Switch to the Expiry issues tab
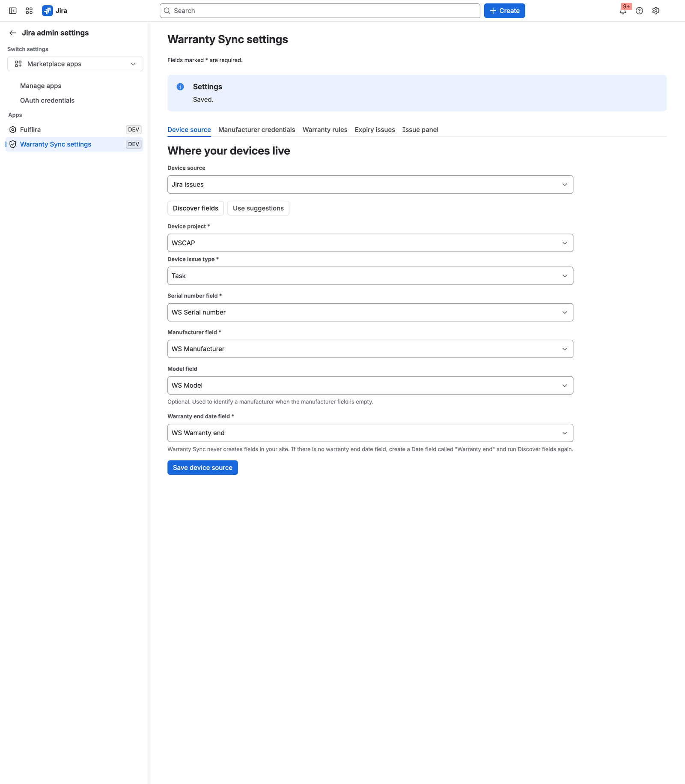Viewport: 685px width, 784px height. click(x=375, y=129)
